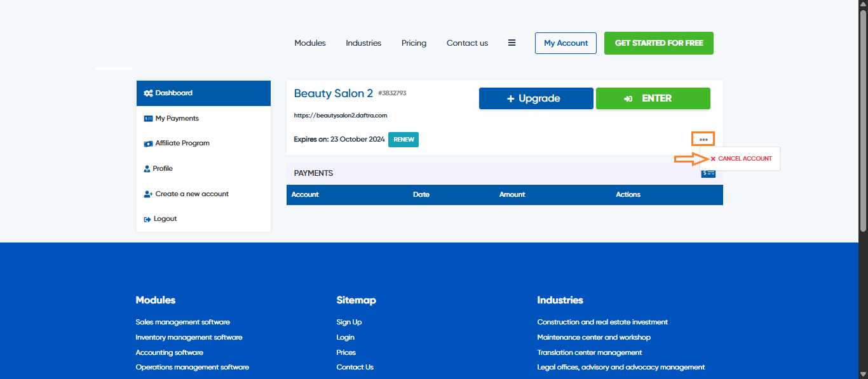868x379 pixels.
Task: Open Industries in the top navigation
Action: [x=363, y=43]
